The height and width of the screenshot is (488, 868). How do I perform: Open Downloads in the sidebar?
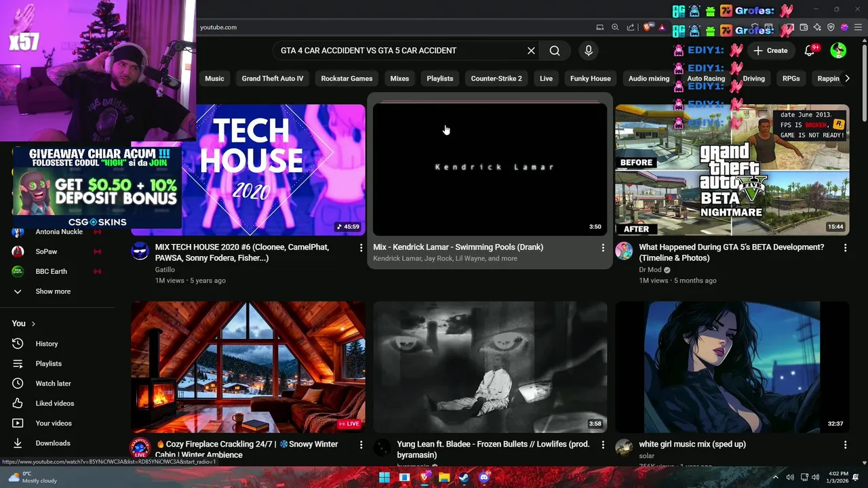click(x=53, y=443)
